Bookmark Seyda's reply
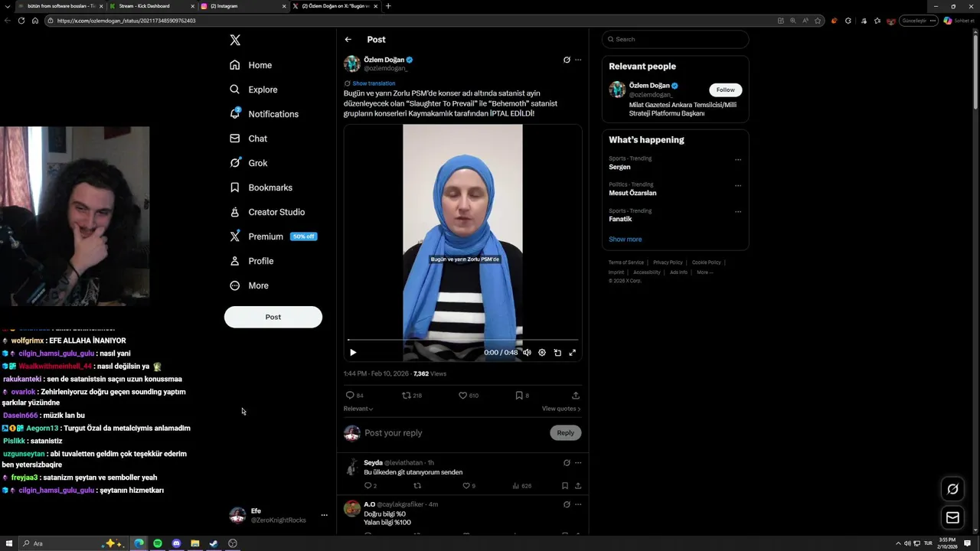This screenshot has height=551, width=980. [565, 486]
